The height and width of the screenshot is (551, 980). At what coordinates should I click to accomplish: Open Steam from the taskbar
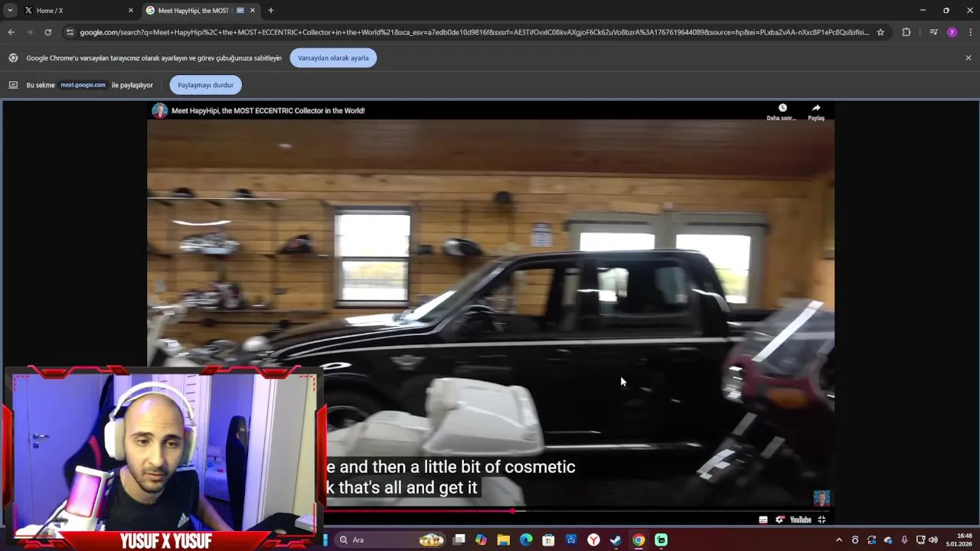616,540
